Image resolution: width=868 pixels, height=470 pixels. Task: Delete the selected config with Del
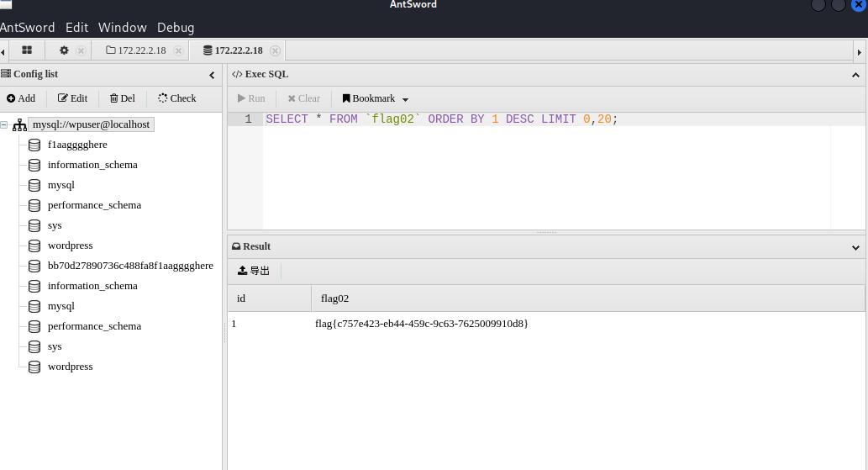pyautogui.click(x=123, y=98)
